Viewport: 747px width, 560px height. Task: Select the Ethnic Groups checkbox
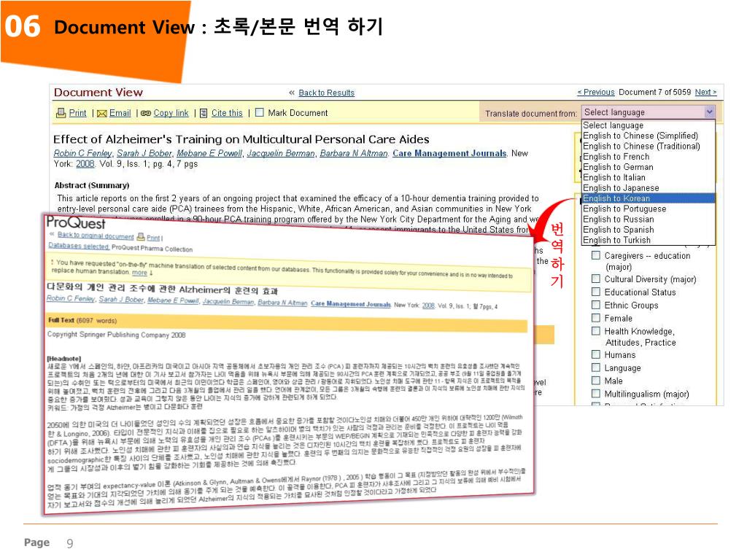[595, 305]
